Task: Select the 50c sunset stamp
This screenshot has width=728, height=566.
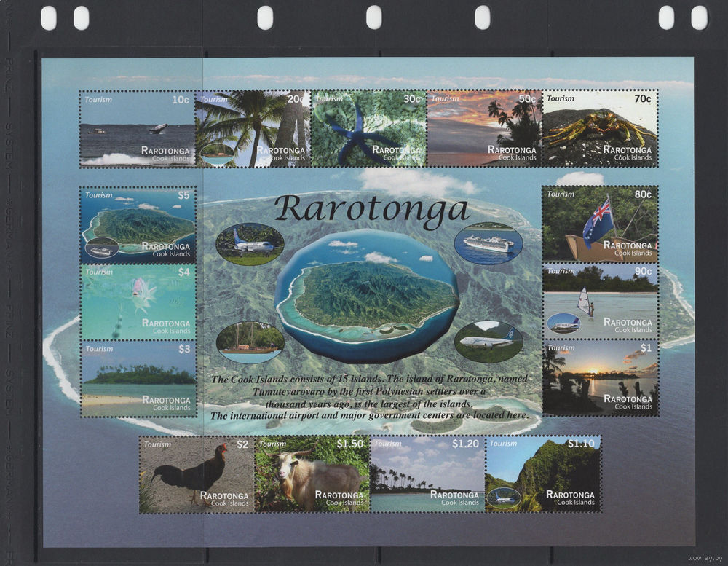Action: point(484,129)
